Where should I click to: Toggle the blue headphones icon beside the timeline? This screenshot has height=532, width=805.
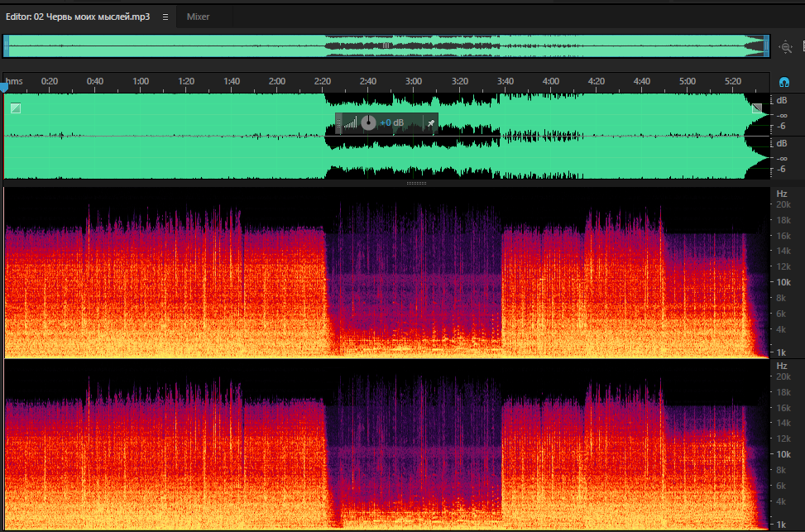[784, 82]
